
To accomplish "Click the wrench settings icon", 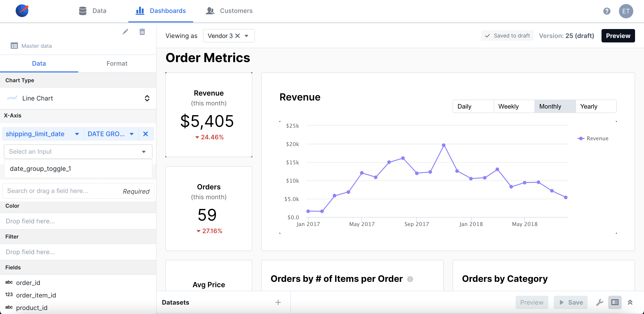I will tap(599, 302).
